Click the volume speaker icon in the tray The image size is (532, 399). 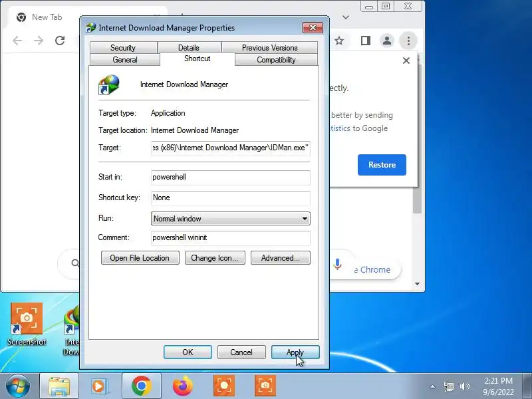[x=464, y=386]
